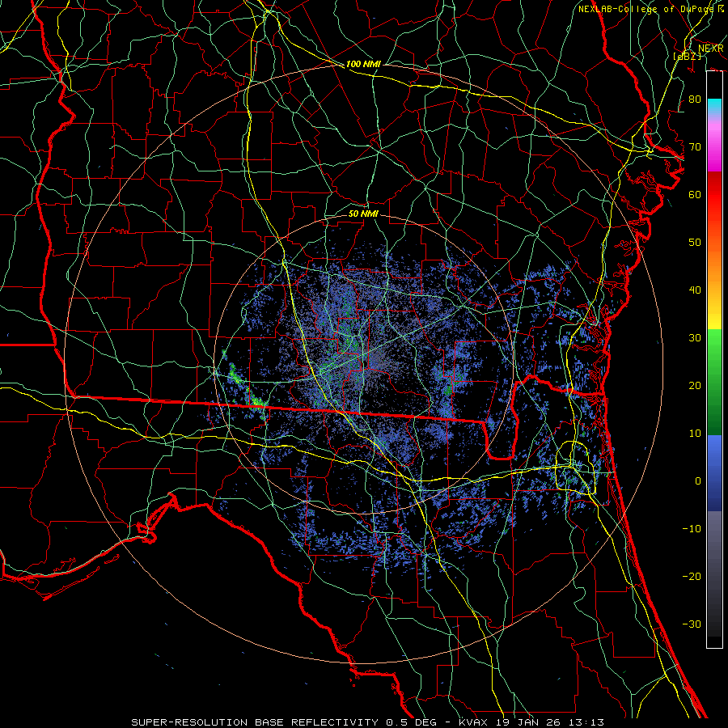The height and width of the screenshot is (728, 728).
Task: Pick the cyan top segment of the color bar
Action: (x=714, y=107)
